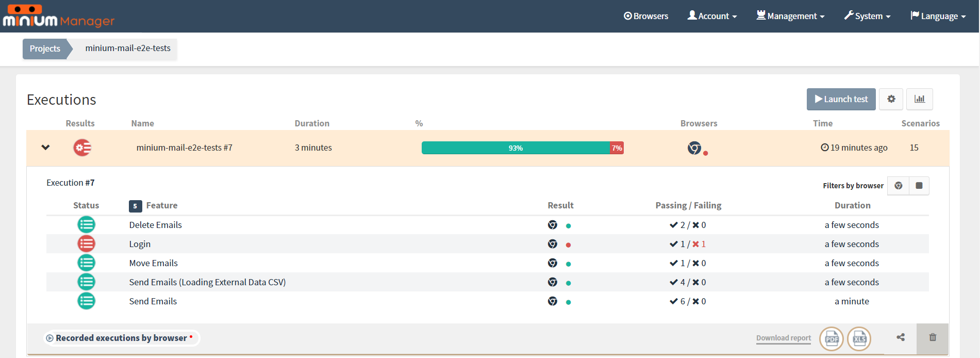The height and width of the screenshot is (358, 980).
Task: Click Chrome result icon in Send Emails CSV row
Action: pos(553,282)
